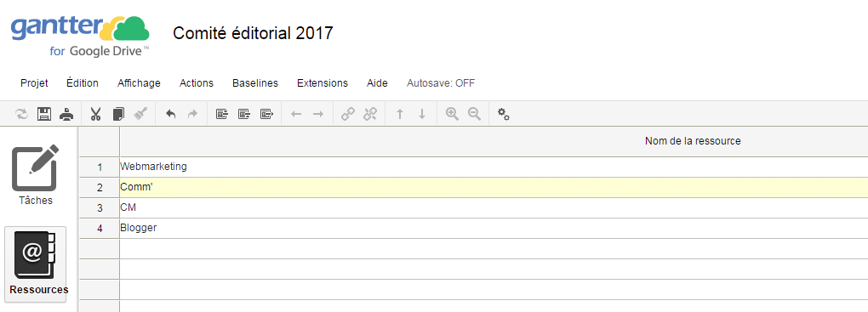Click the print icon in toolbar
The width and height of the screenshot is (868, 312).
tap(66, 115)
